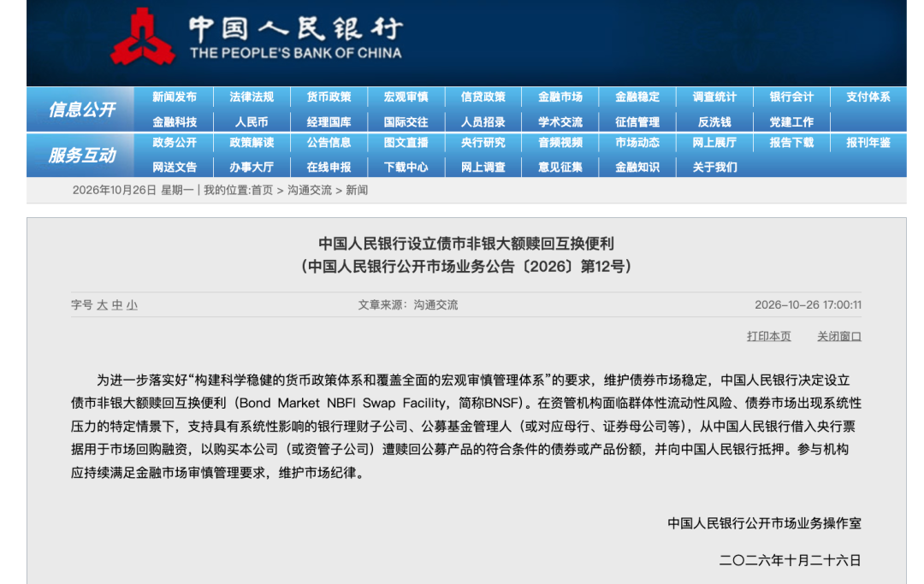This screenshot has height=584, width=924.
Task: Open 沟通交流 breadcrumb link
Action: click(310, 190)
